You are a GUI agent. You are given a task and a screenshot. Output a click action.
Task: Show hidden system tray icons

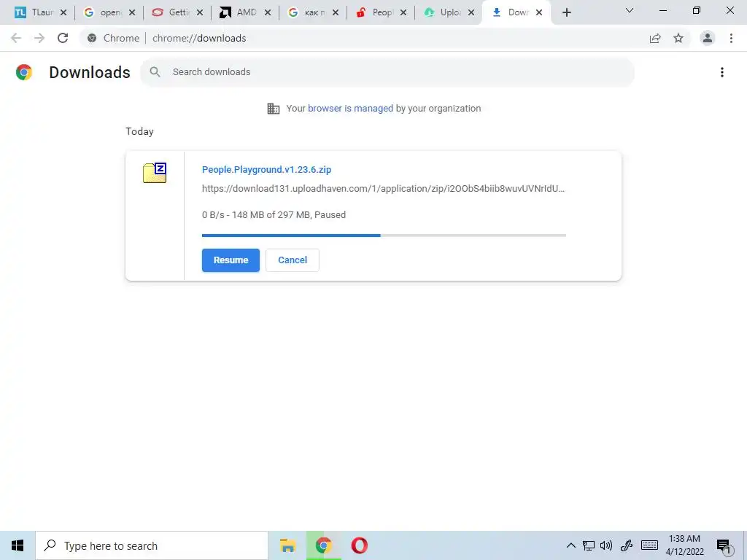(570, 545)
